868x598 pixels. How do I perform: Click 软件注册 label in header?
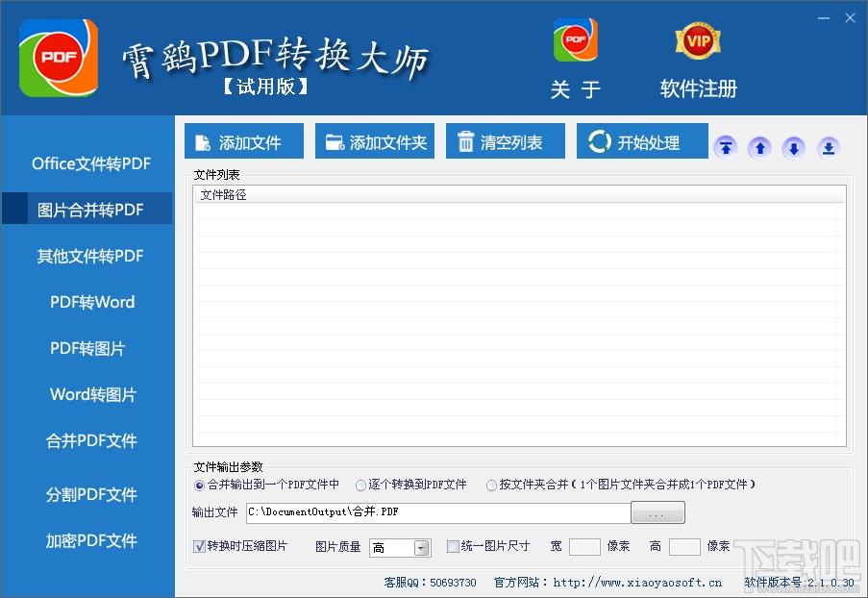[x=698, y=88]
